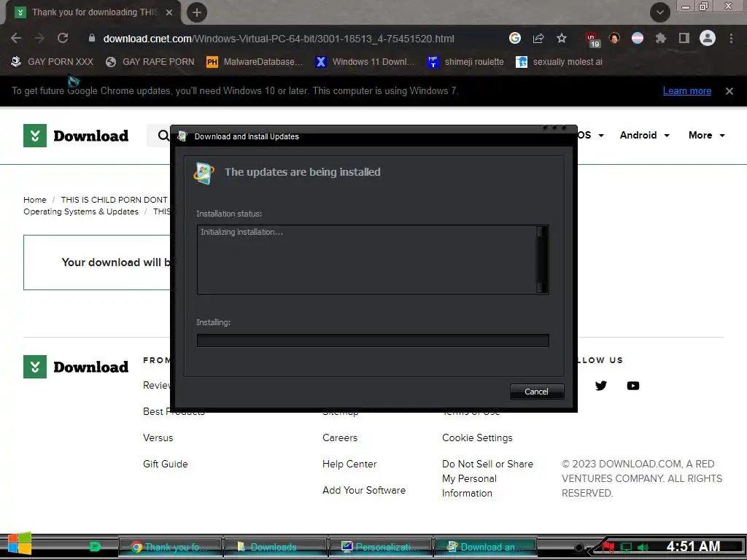Image resolution: width=747 pixels, height=560 pixels.
Task: Bookmark this page with the star icon
Action: (x=562, y=38)
